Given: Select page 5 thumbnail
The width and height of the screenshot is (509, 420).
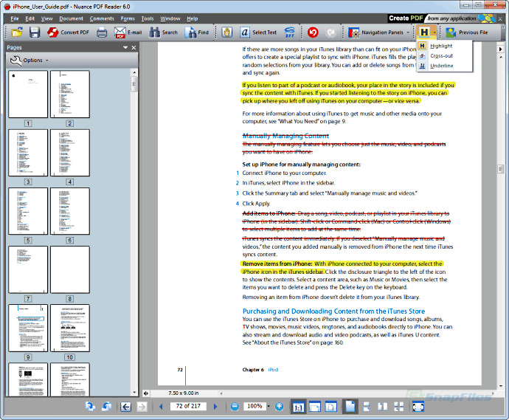Looking at the screenshot, I should [28, 211].
